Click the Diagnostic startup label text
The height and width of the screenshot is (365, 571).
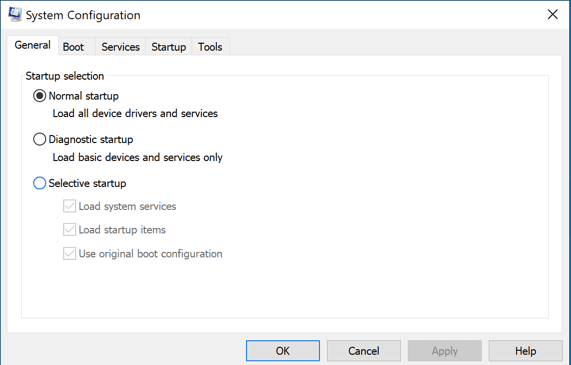tap(91, 140)
